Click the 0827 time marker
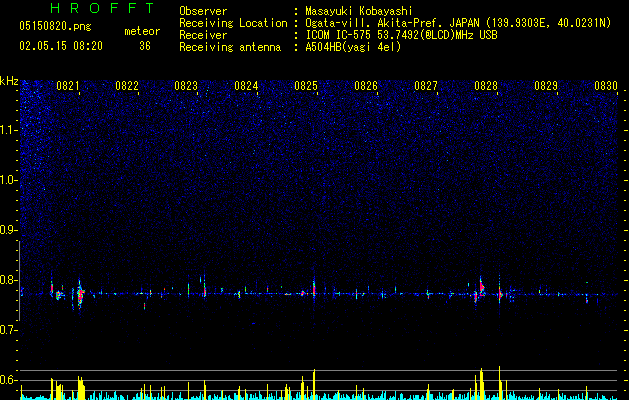Viewport: 629px width, 400px height. click(x=426, y=85)
